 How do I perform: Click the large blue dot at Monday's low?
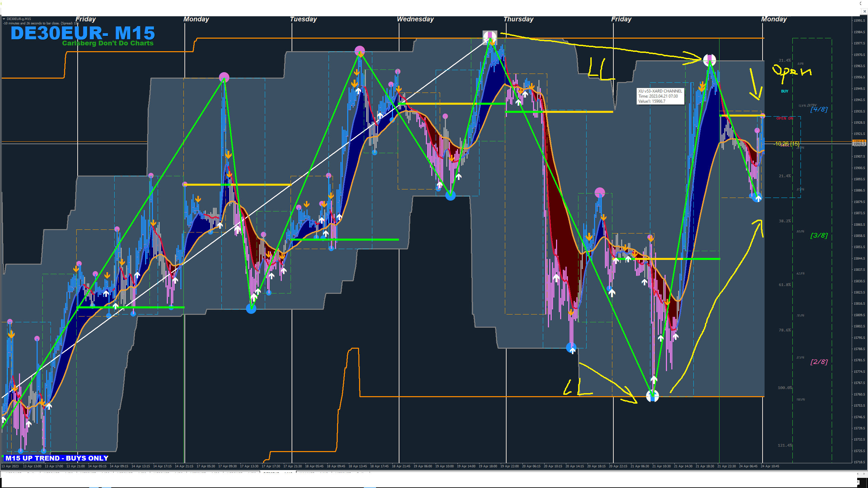251,308
